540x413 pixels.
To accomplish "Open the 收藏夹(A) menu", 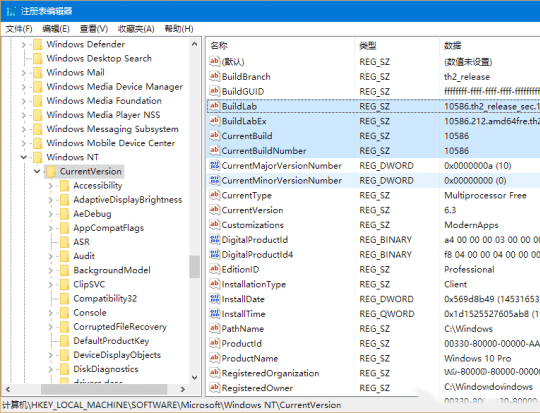I will 136,29.
